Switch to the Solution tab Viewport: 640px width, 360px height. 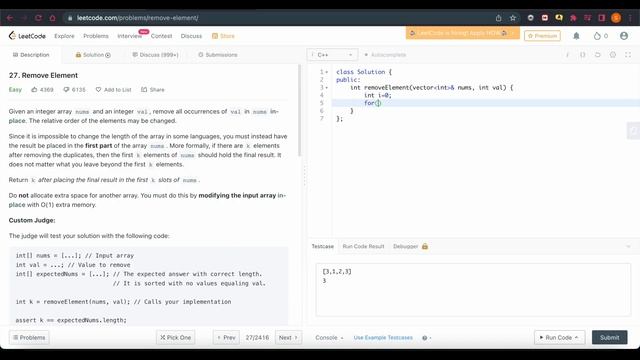point(93,55)
